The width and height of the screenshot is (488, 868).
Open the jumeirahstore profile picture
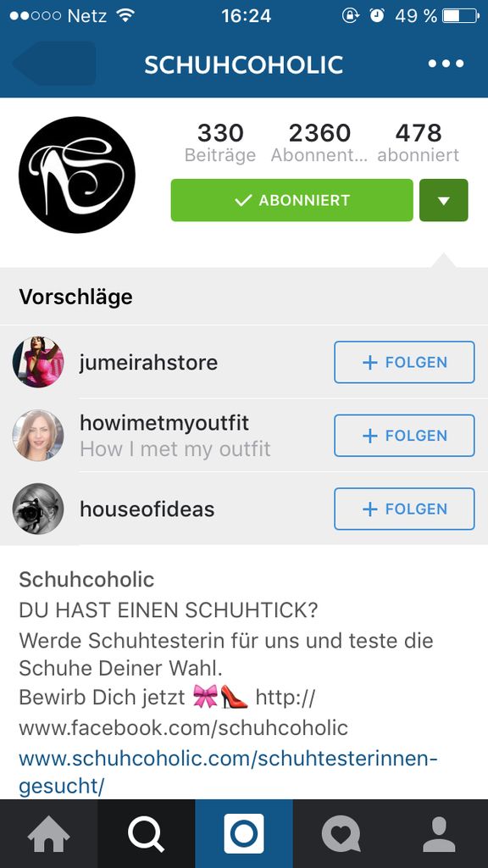tap(38, 362)
